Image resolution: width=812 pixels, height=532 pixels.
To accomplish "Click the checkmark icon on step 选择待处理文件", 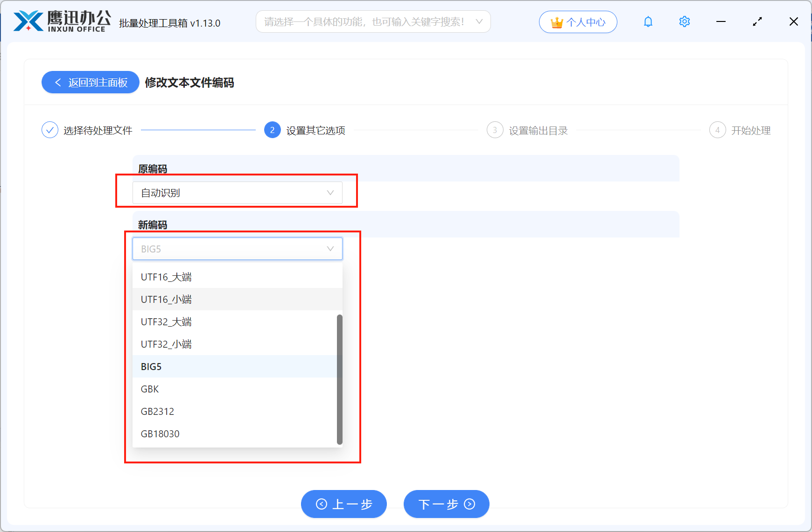I will (50, 130).
